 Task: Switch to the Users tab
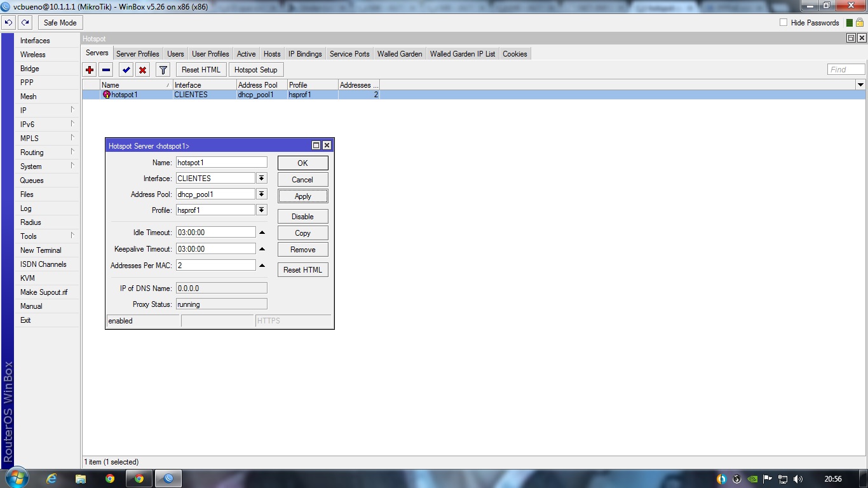point(175,54)
